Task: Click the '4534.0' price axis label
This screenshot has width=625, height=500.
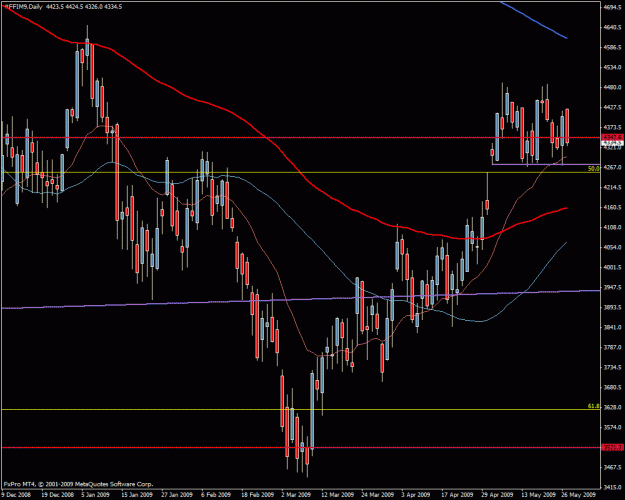Action: [613, 67]
